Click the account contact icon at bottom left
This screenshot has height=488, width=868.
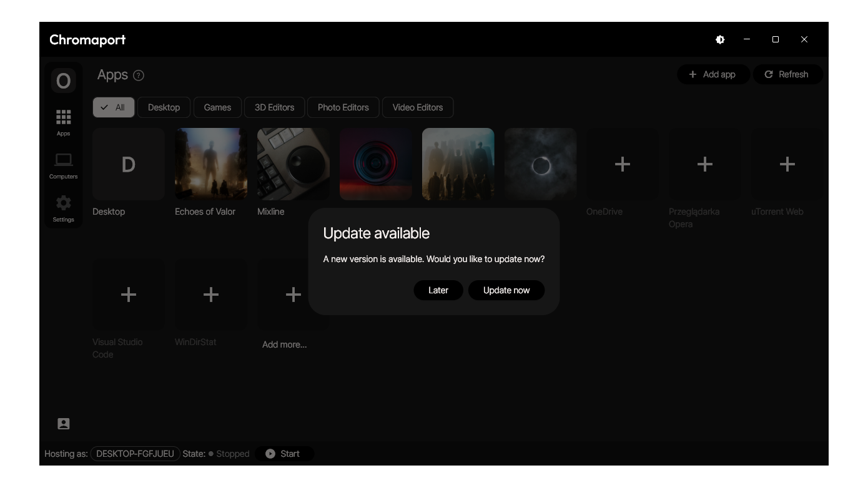pyautogui.click(x=63, y=424)
